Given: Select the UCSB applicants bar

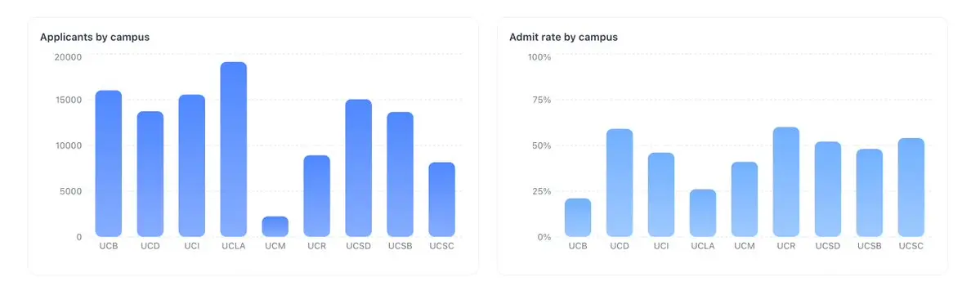Looking at the screenshot, I should [x=400, y=174].
